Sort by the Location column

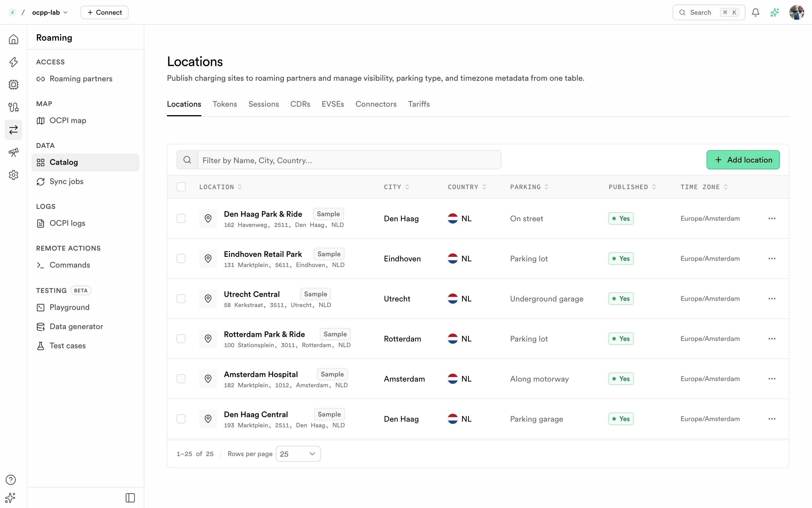(x=220, y=187)
